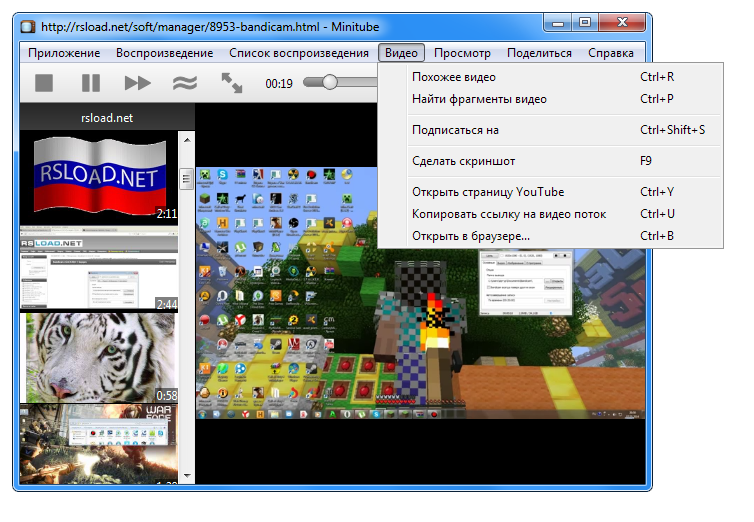Image resolution: width=754 pixels, height=522 pixels.
Task: Click the related videos wave icon
Action: pos(185,83)
